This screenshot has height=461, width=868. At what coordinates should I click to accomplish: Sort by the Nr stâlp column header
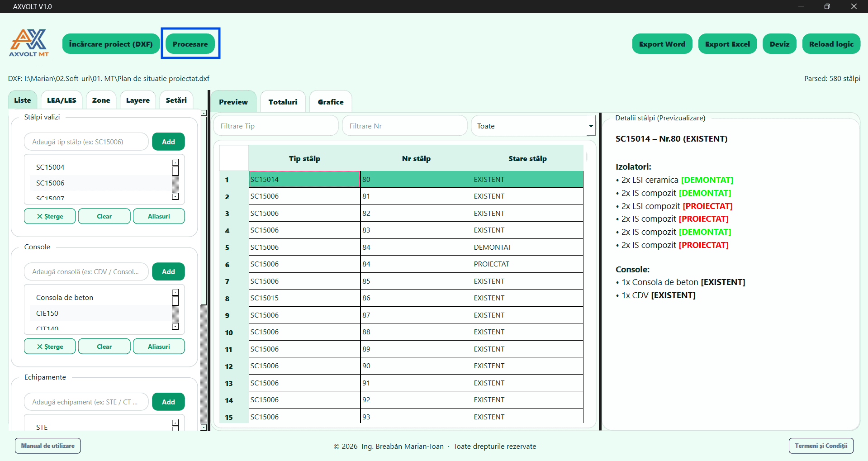(x=416, y=158)
